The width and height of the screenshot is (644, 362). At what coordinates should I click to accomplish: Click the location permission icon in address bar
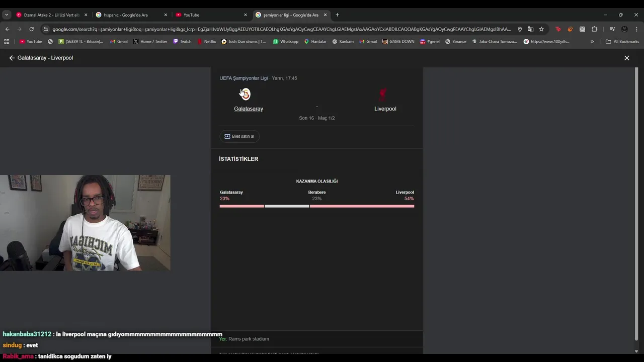[520, 29]
